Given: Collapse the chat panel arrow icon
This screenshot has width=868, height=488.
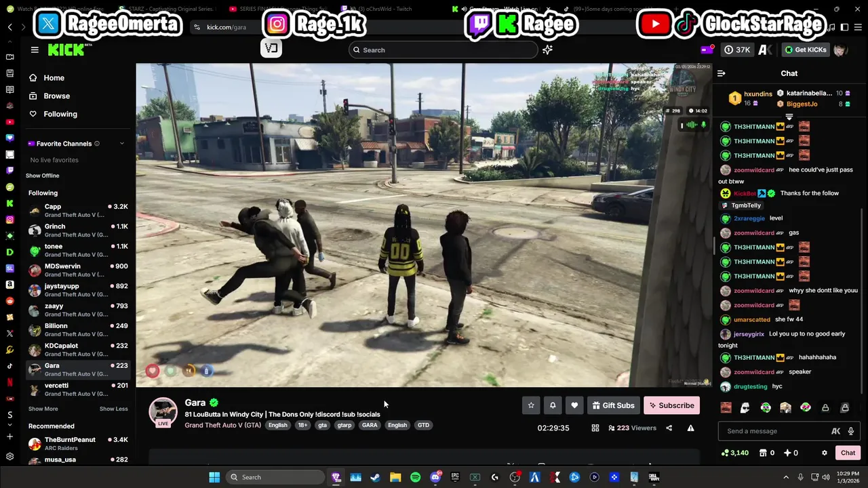Looking at the screenshot, I should [x=722, y=73].
